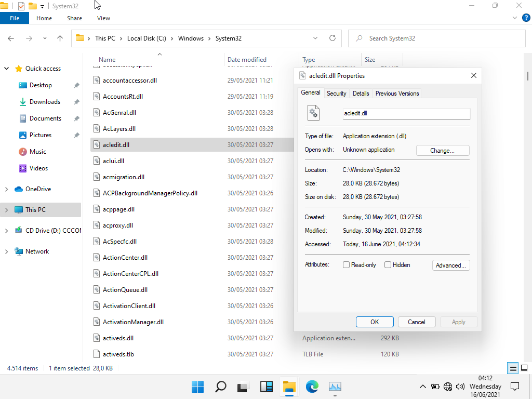Screen dimensions: 532x399
Task: Open the recent locations dropdown
Action: point(45,38)
